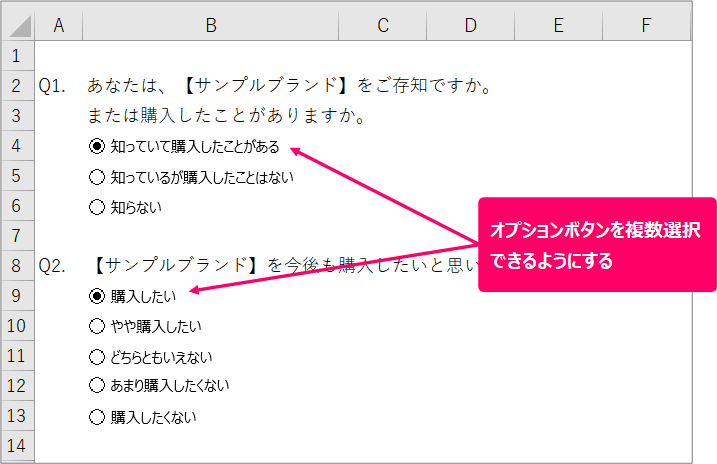Click the cell containing Q1.
Screen dimensions: 717x464
coord(59,85)
